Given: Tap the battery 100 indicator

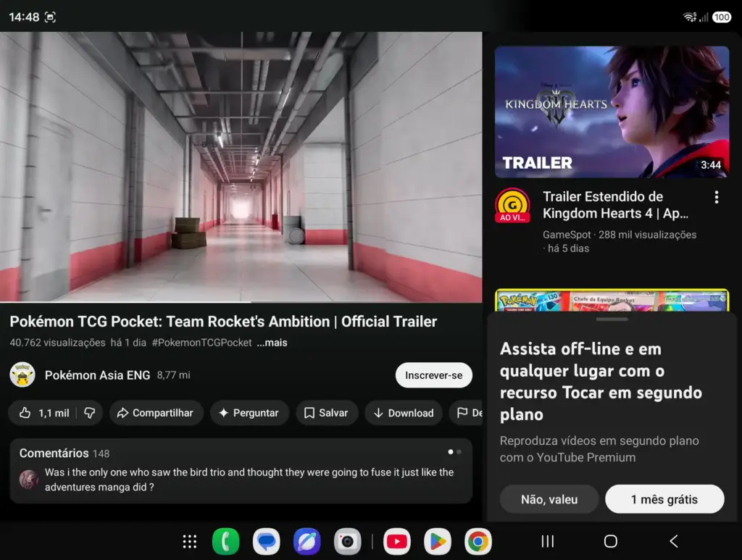Looking at the screenshot, I should [722, 17].
